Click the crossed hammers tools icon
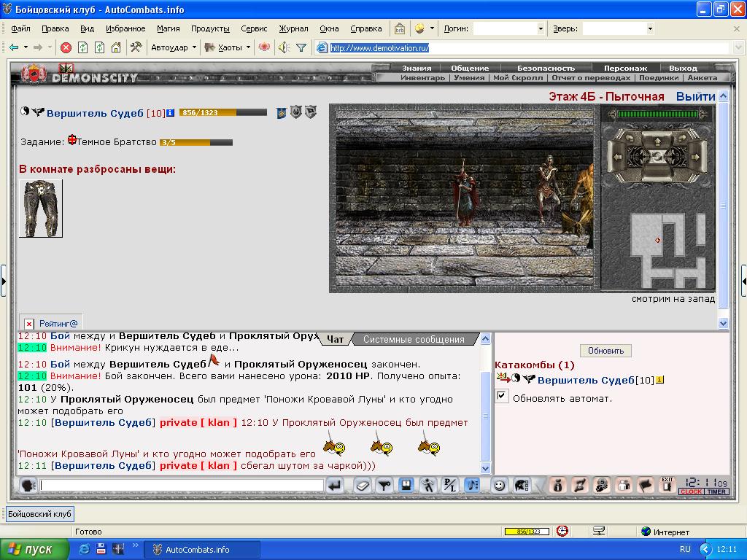 (136, 47)
